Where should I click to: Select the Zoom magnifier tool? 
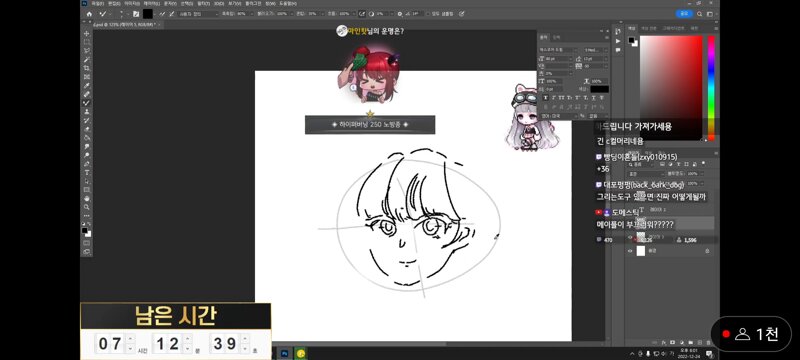(x=86, y=207)
